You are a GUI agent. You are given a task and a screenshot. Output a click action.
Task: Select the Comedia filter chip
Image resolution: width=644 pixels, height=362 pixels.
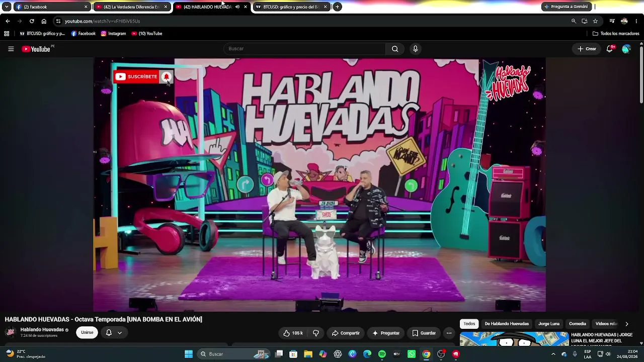tap(578, 324)
